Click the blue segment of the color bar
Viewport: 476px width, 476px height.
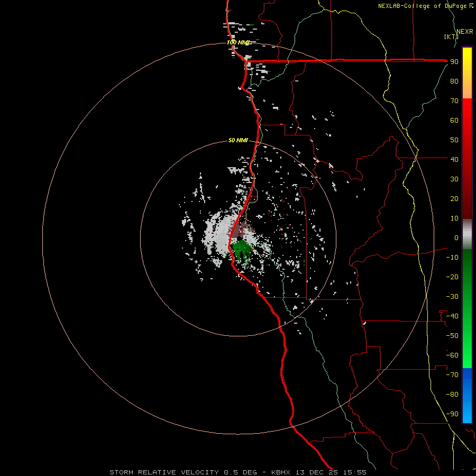[467, 396]
